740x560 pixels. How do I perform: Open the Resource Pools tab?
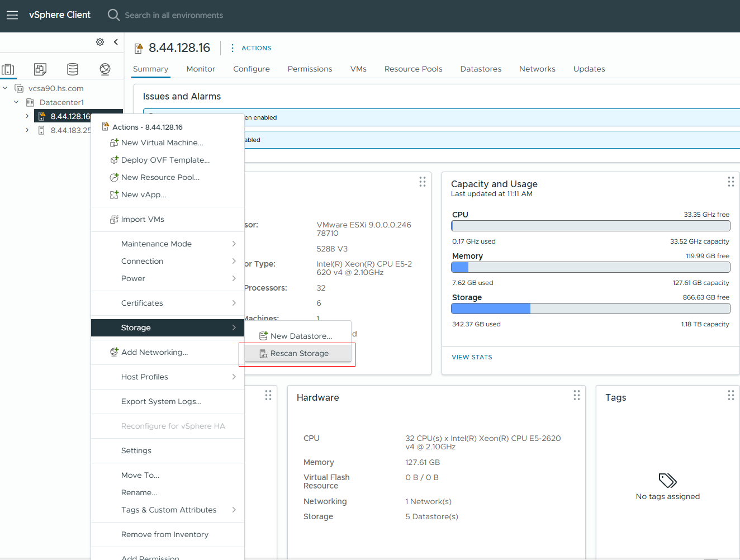click(x=413, y=69)
